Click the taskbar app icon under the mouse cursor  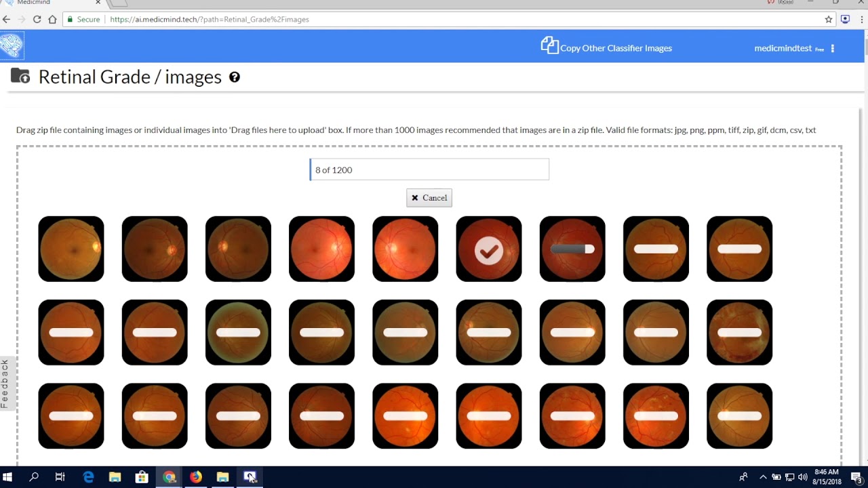250,477
